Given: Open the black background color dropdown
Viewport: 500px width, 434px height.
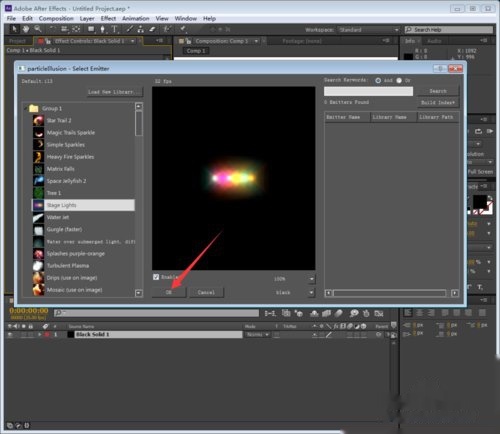Looking at the screenshot, I should coord(311,293).
